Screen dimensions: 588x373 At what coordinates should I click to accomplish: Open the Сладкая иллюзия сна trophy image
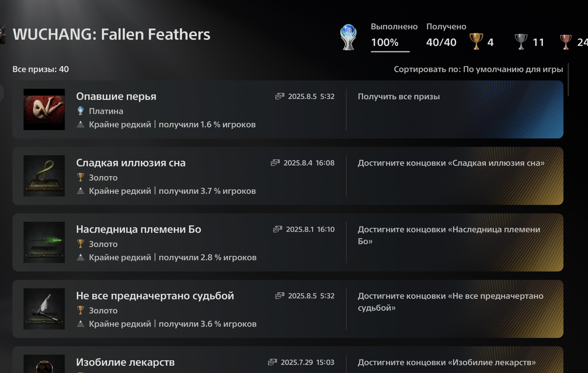[x=44, y=176]
